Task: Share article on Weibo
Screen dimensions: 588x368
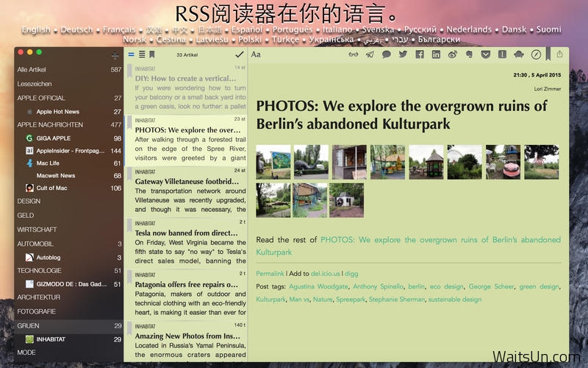Action: point(453,54)
